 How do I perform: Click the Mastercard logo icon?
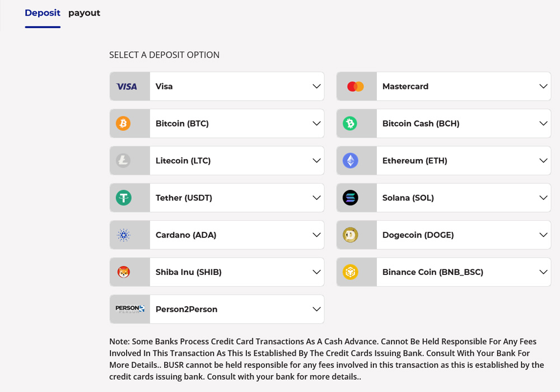[356, 86]
